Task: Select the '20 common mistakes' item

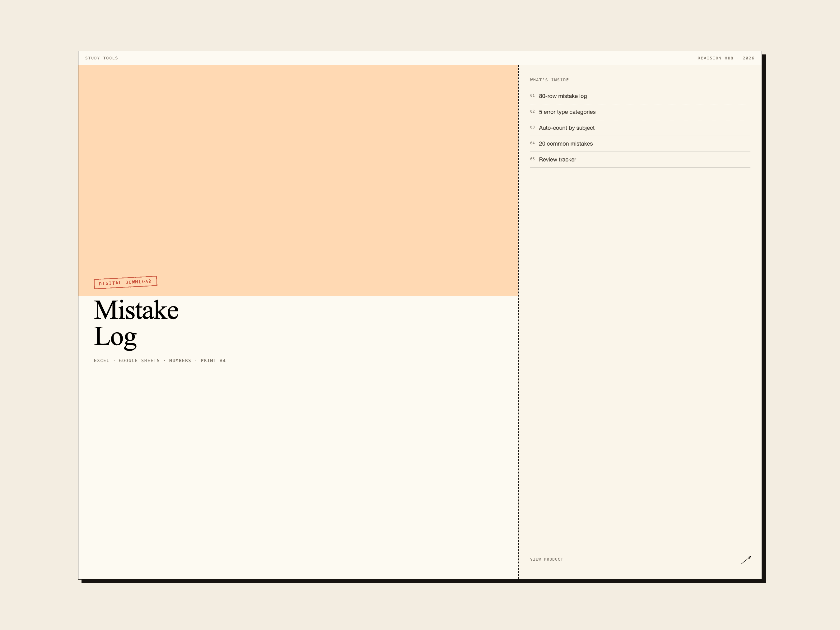Action: (x=640, y=144)
